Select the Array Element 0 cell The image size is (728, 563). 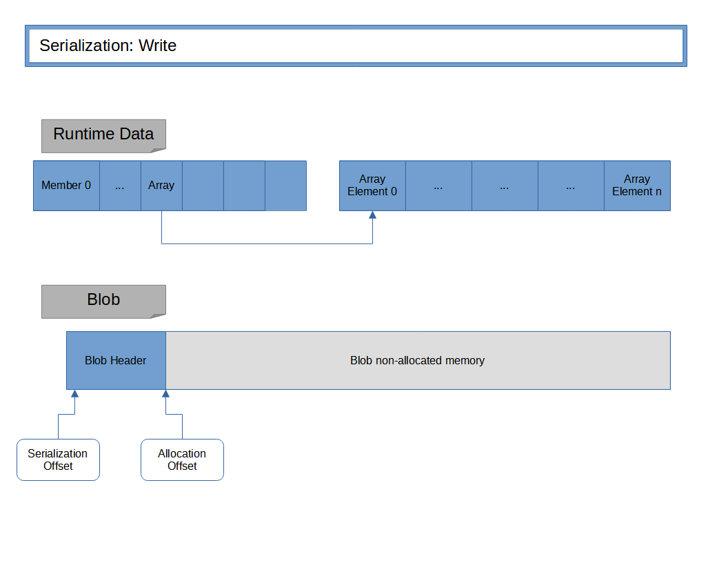pos(372,186)
